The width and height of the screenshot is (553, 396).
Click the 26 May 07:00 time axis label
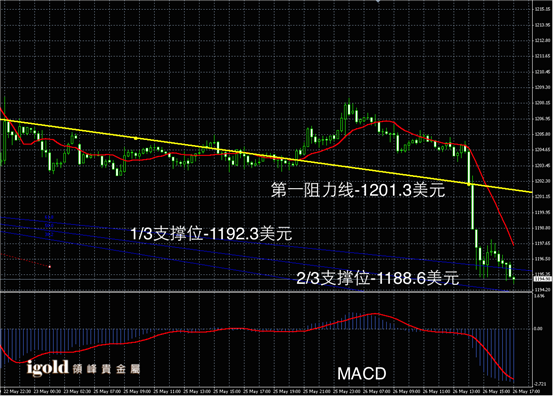click(x=377, y=391)
